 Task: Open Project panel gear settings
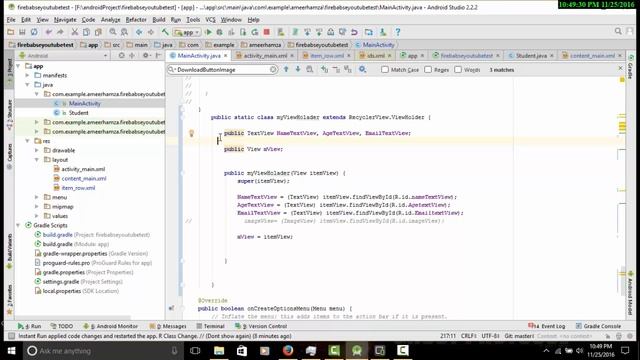pyautogui.click(x=145, y=56)
